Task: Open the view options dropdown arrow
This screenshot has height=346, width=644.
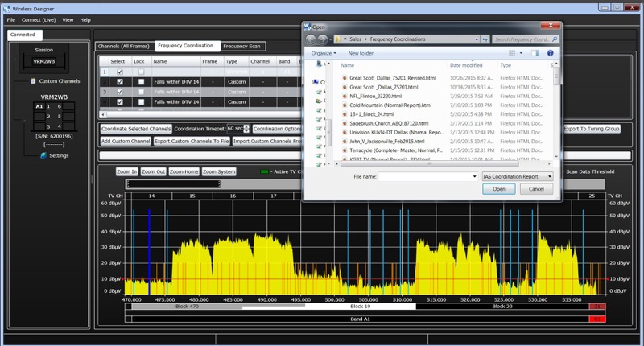Action: click(521, 53)
